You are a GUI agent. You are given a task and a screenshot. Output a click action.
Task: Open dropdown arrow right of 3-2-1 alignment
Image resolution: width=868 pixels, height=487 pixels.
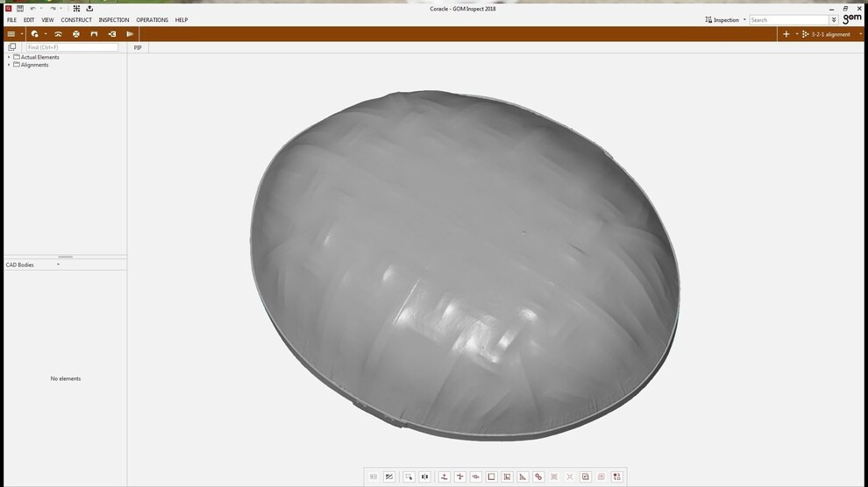pos(860,34)
